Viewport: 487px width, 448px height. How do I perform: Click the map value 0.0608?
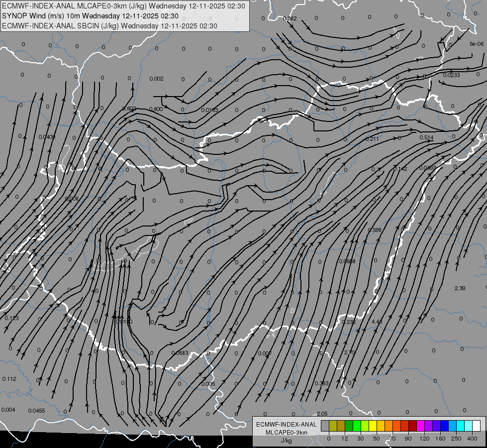coord(347,261)
